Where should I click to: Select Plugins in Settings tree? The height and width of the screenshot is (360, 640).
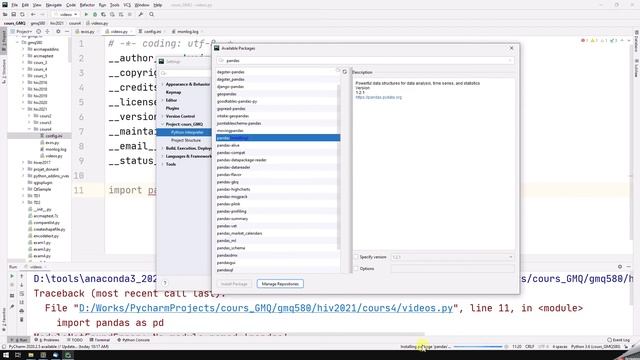(172, 108)
